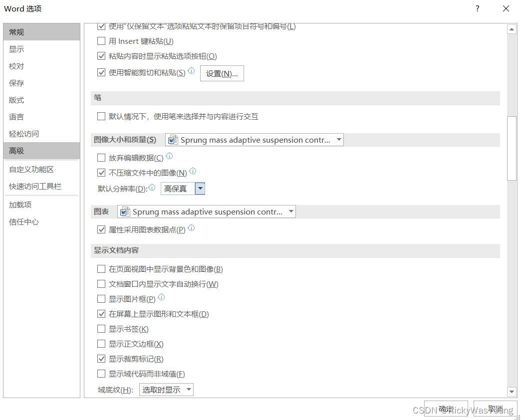Click the info icon next to 放弃编辑数据
Screen dimensions: 521x420
[169, 155]
